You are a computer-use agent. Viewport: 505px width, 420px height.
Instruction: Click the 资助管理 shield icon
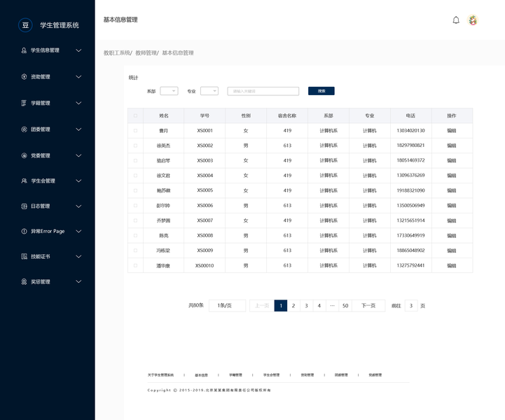click(x=24, y=76)
